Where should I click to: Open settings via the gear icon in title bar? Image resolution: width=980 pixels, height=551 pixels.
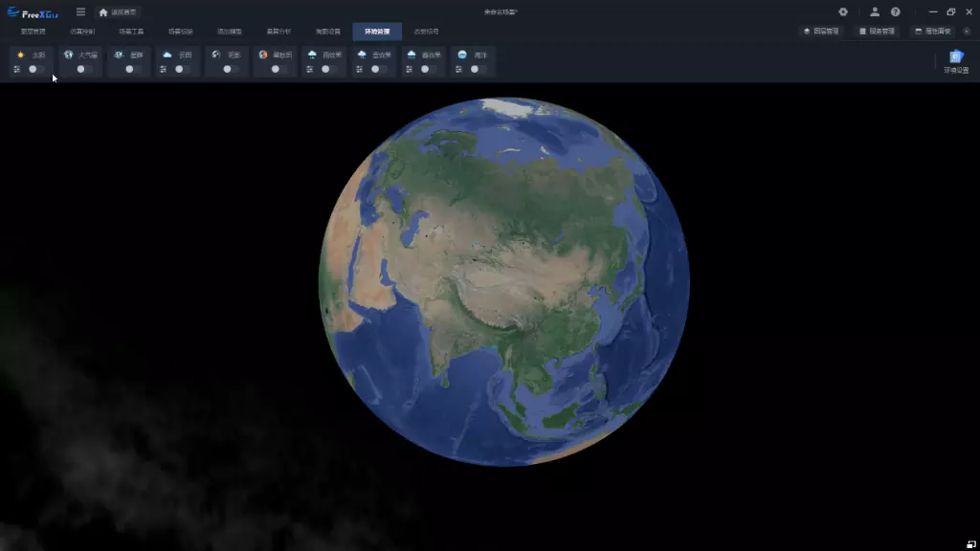(x=843, y=11)
